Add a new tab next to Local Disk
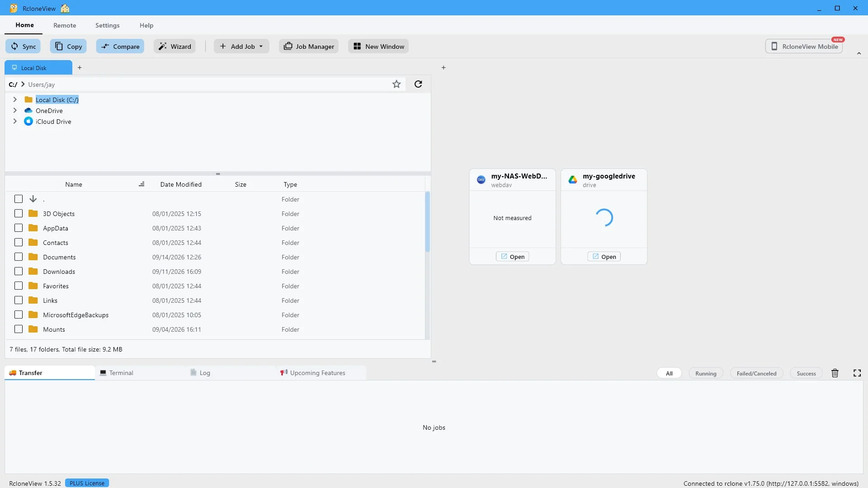The image size is (868, 488). tap(80, 67)
